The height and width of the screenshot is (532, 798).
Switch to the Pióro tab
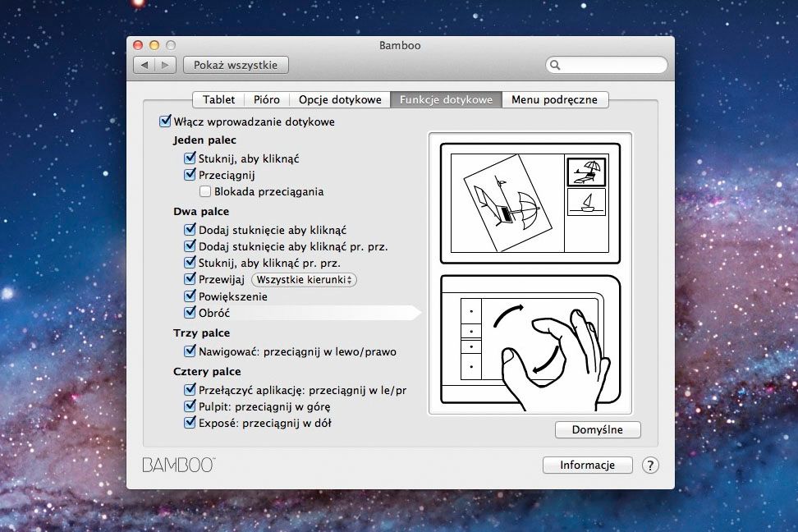[x=267, y=100]
